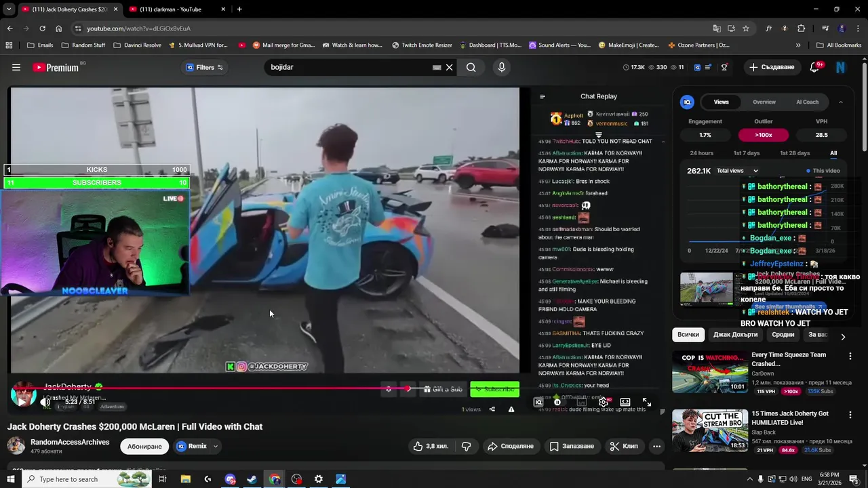
Task: Open the account avatar menu
Action: pyautogui.click(x=841, y=67)
